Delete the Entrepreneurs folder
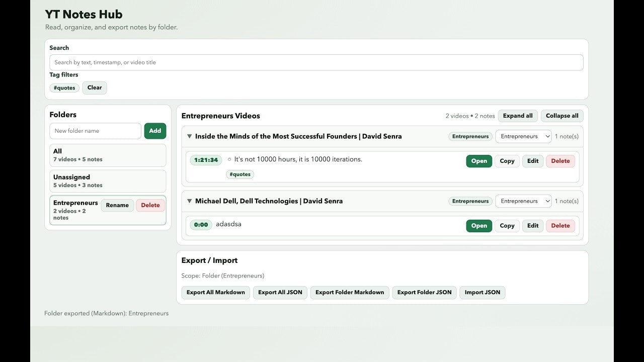 point(150,205)
